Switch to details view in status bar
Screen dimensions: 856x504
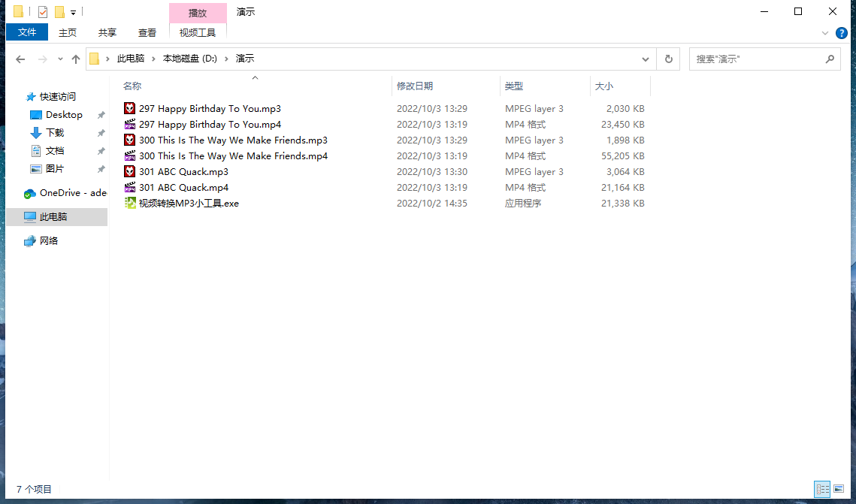point(822,490)
